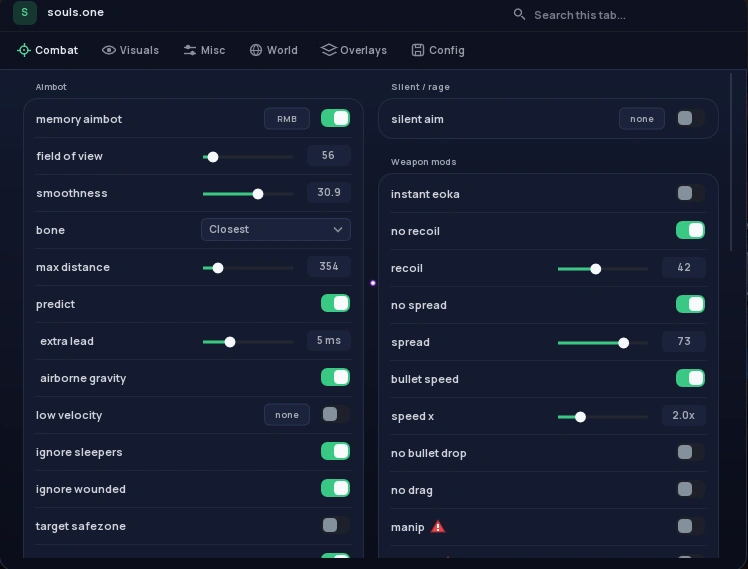This screenshot has width=748, height=569.
Task: Turn on the no drag toggle
Action: click(690, 489)
